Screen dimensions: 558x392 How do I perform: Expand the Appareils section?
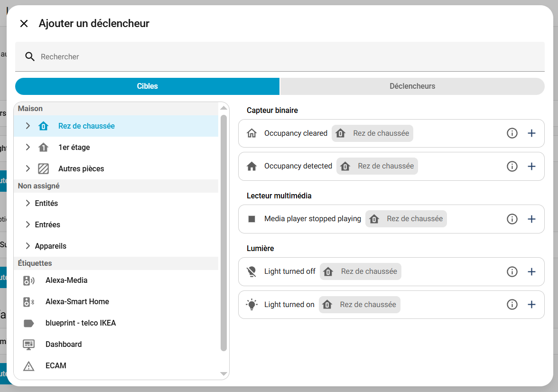(28, 246)
